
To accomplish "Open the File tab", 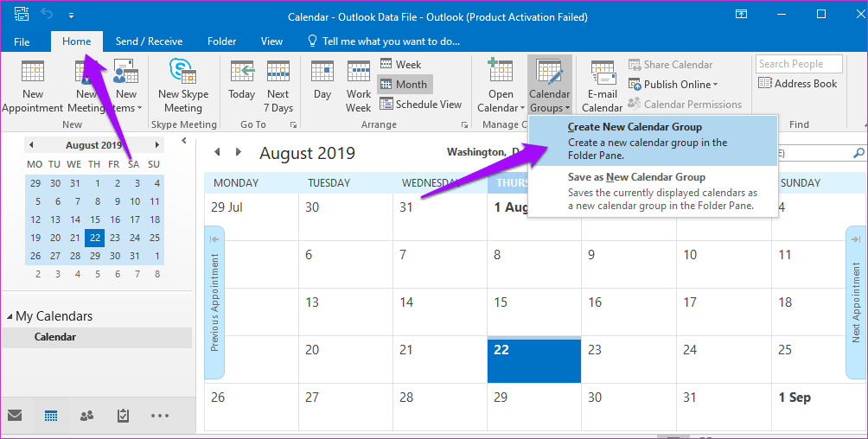I will (22, 41).
